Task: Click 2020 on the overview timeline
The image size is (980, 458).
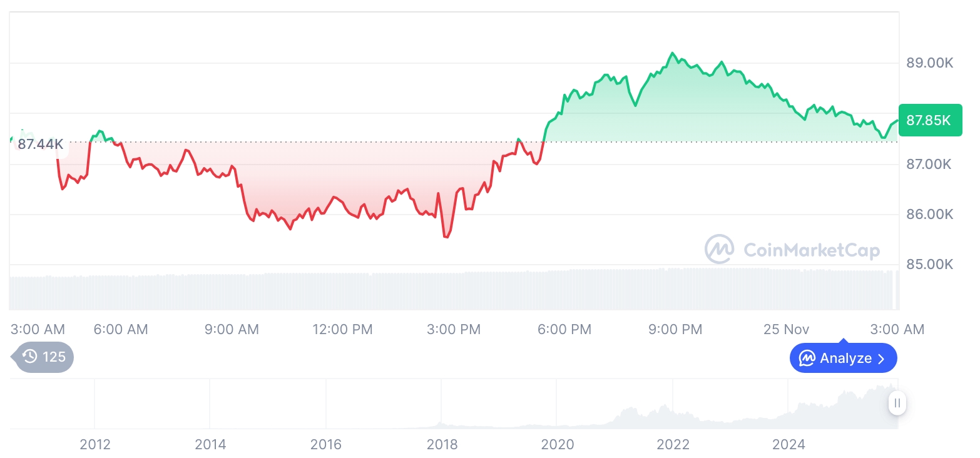Action: 557,445
